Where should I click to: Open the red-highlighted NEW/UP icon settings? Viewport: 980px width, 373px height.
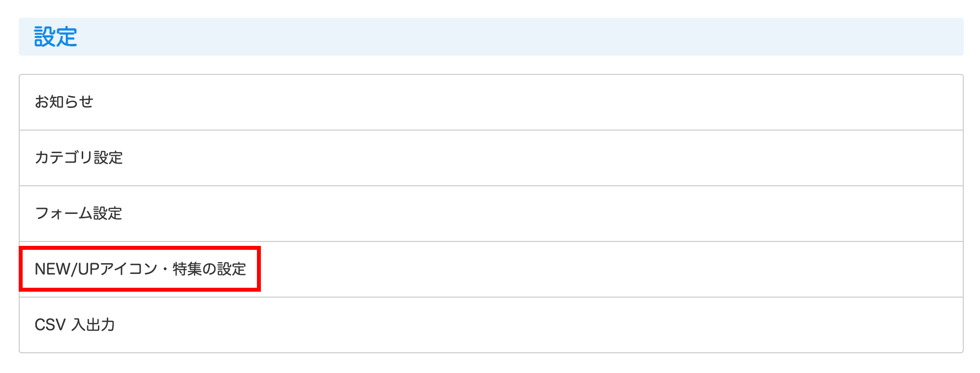tap(140, 269)
